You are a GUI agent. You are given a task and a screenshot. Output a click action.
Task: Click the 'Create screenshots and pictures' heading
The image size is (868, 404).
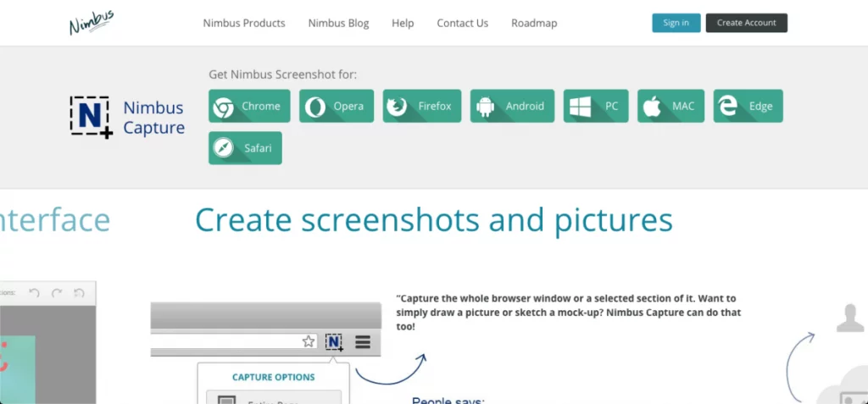coord(434,220)
